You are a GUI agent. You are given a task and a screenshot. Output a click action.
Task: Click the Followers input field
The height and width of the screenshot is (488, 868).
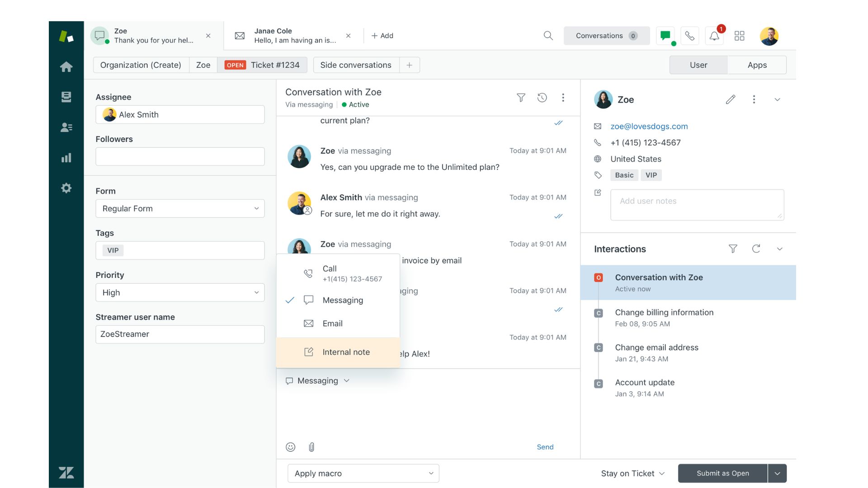coord(180,156)
